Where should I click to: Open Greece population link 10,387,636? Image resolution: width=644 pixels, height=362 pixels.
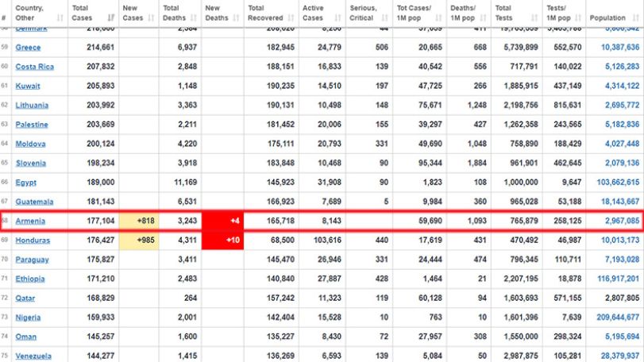point(620,48)
